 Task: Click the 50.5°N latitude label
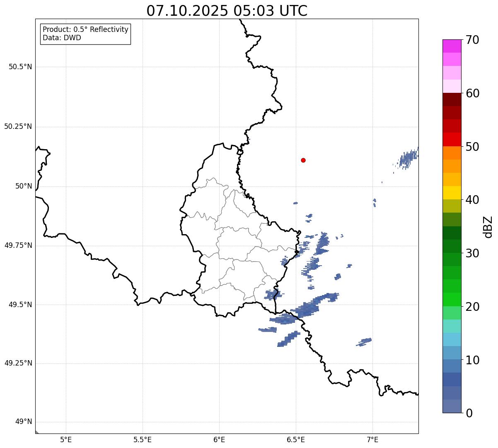[20, 67]
